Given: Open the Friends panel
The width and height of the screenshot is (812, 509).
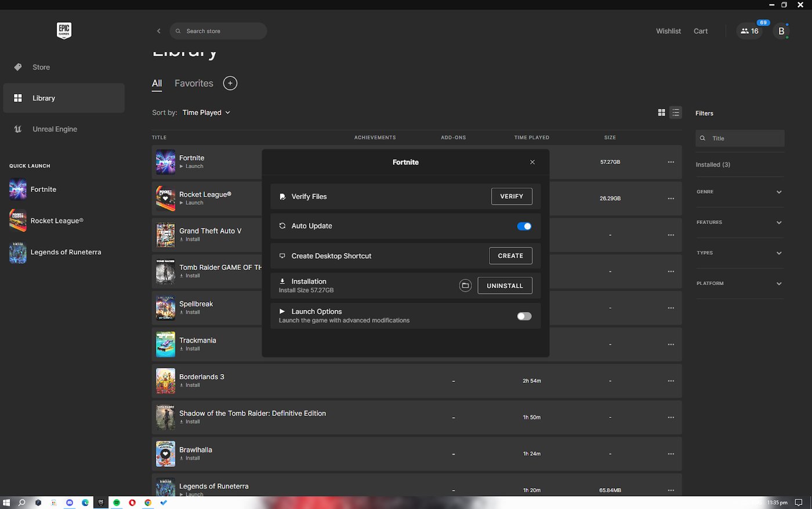Looking at the screenshot, I should click(x=749, y=31).
